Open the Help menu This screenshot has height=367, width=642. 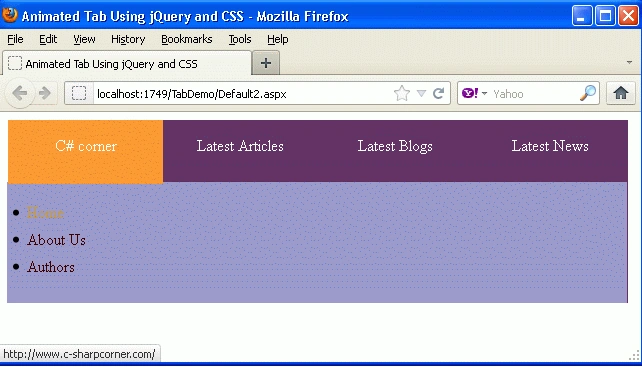(278, 39)
